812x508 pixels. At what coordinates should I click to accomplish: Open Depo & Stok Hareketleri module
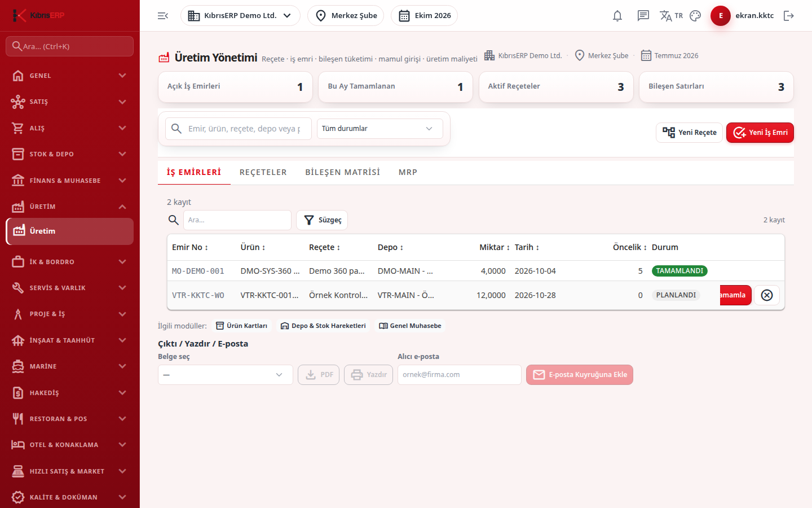[x=323, y=326]
